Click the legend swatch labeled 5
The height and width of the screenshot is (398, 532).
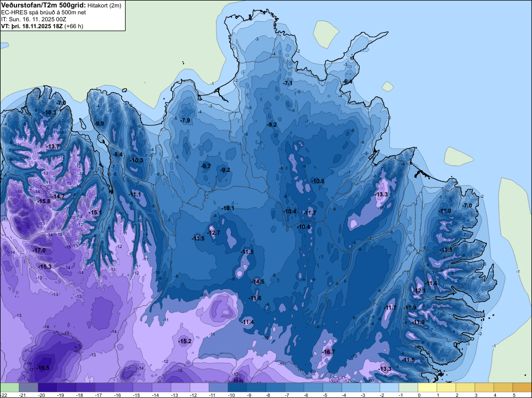[522, 387]
